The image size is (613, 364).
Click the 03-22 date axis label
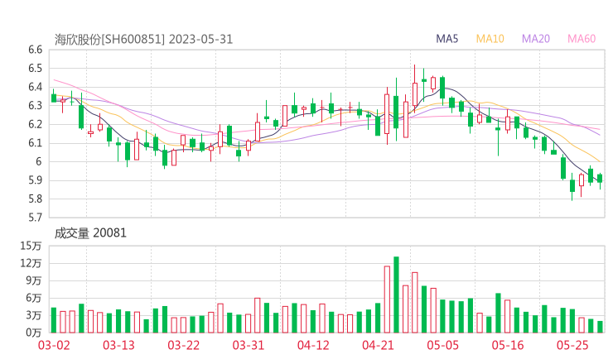click(x=183, y=345)
